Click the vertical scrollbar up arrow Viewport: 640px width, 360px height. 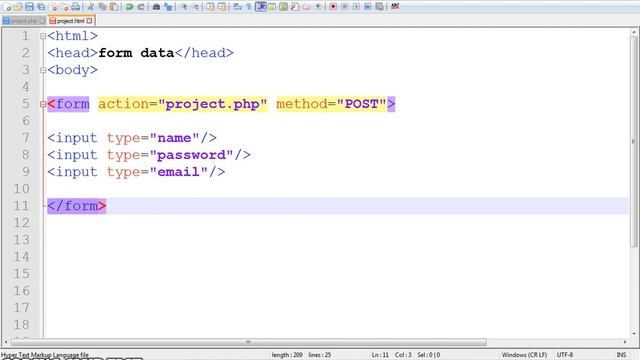(634, 32)
